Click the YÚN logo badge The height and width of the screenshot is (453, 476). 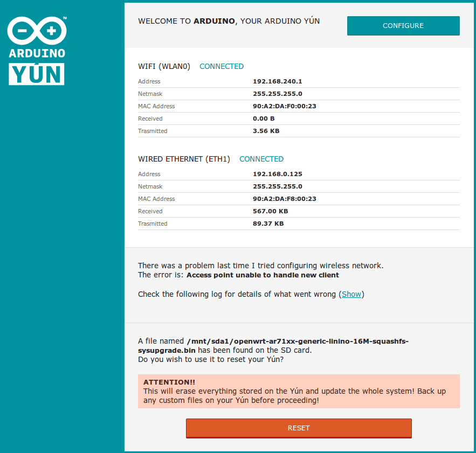pyautogui.click(x=37, y=74)
